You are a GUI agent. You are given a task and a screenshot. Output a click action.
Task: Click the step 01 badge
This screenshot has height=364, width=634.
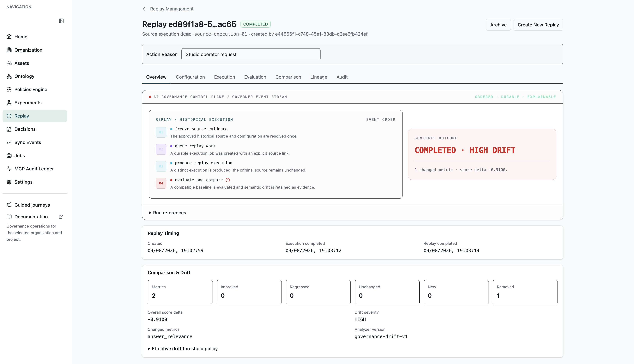coord(161,132)
